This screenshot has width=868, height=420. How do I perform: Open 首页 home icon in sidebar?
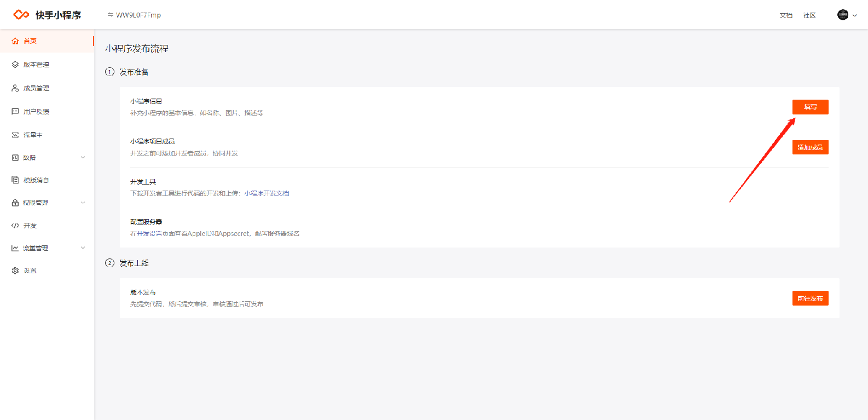point(15,41)
